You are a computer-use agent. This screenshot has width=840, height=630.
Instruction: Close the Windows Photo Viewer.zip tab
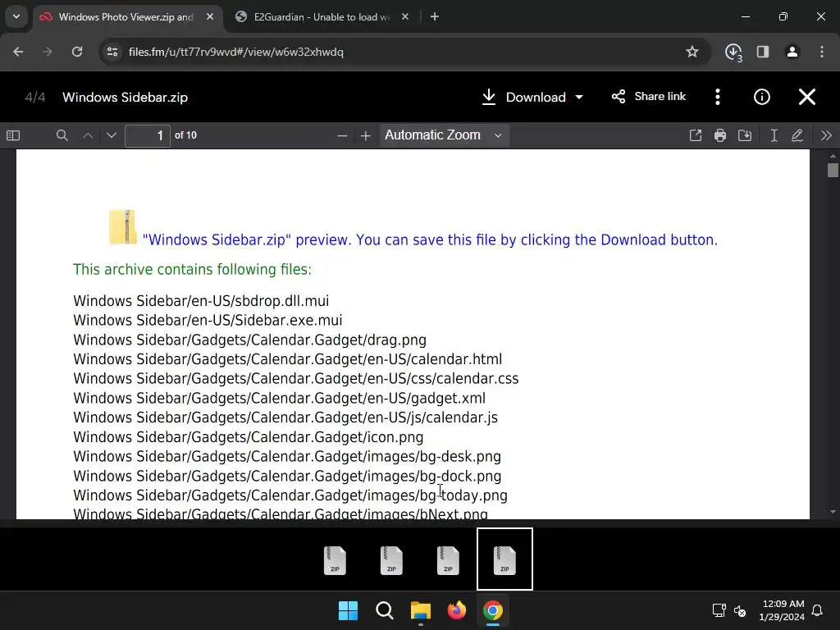click(210, 17)
